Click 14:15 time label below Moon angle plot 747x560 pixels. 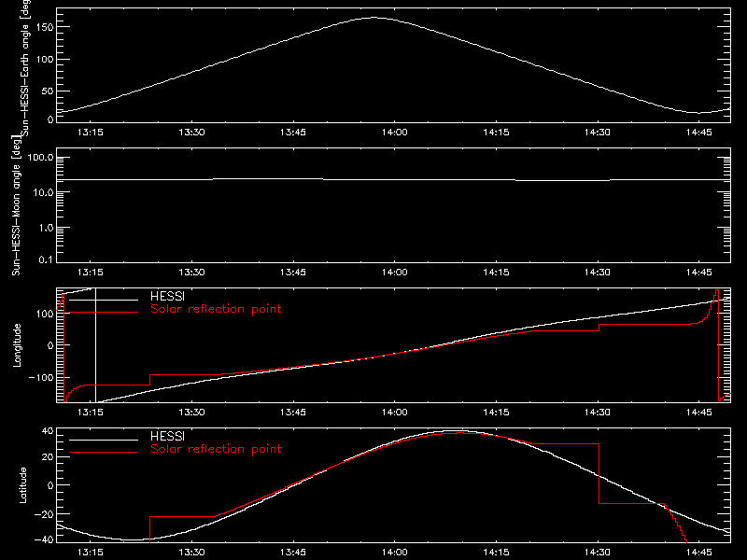(x=496, y=272)
